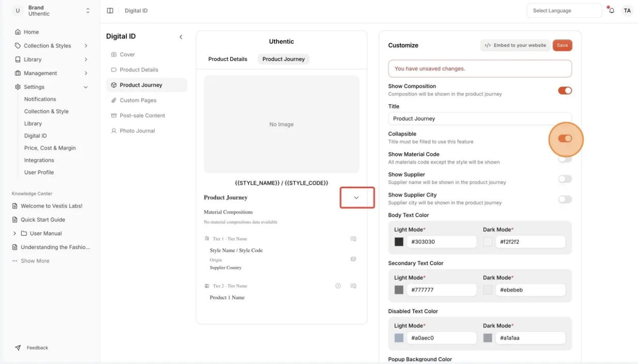The height and width of the screenshot is (364, 638).
Task: Open Notifications under Settings
Action: [x=40, y=99]
